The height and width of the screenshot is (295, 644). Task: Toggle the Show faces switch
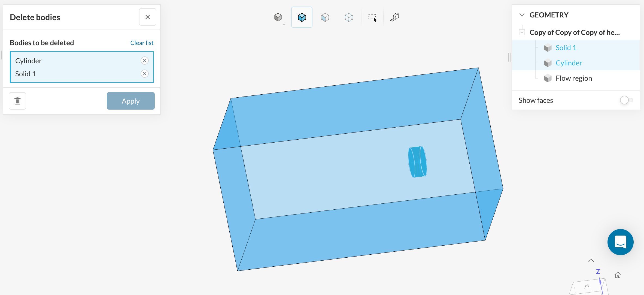(x=626, y=100)
